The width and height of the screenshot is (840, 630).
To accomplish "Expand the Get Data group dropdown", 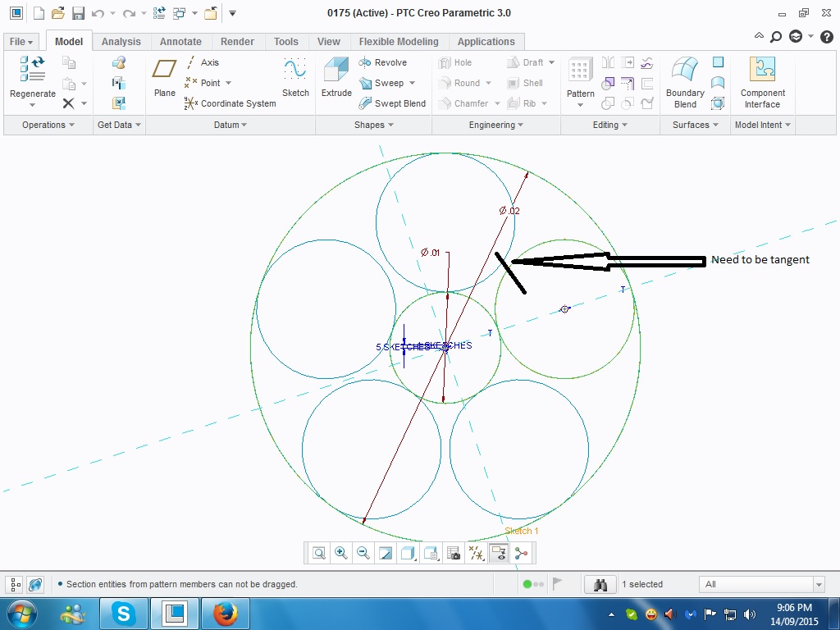I will pyautogui.click(x=119, y=125).
